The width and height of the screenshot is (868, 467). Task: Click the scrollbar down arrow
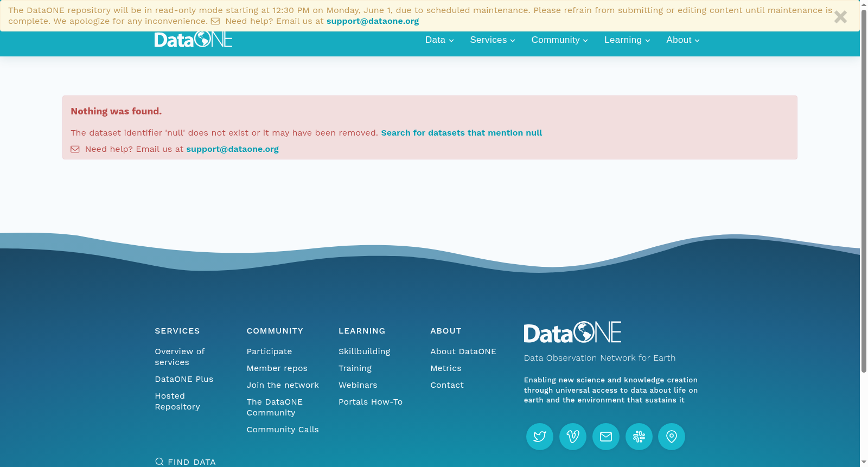point(864,463)
